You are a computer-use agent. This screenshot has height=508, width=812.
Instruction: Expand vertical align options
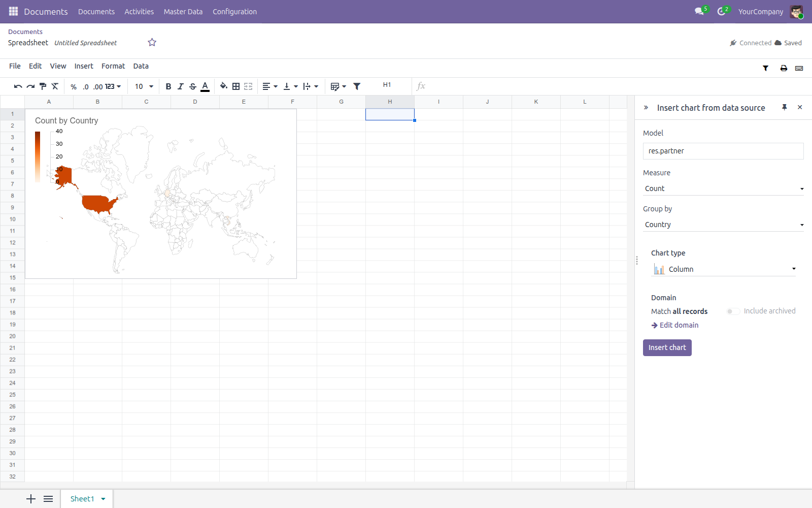click(x=290, y=86)
